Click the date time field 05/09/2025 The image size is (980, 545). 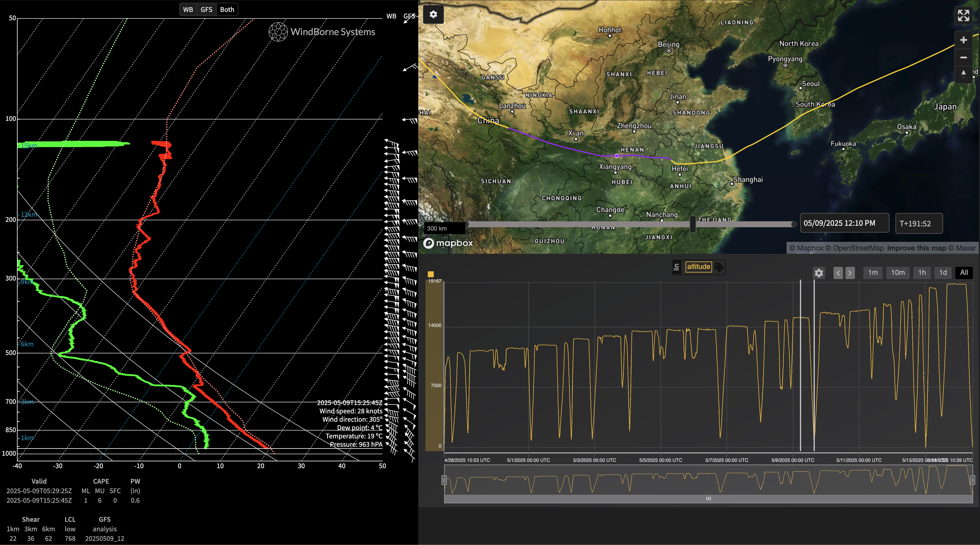point(845,223)
